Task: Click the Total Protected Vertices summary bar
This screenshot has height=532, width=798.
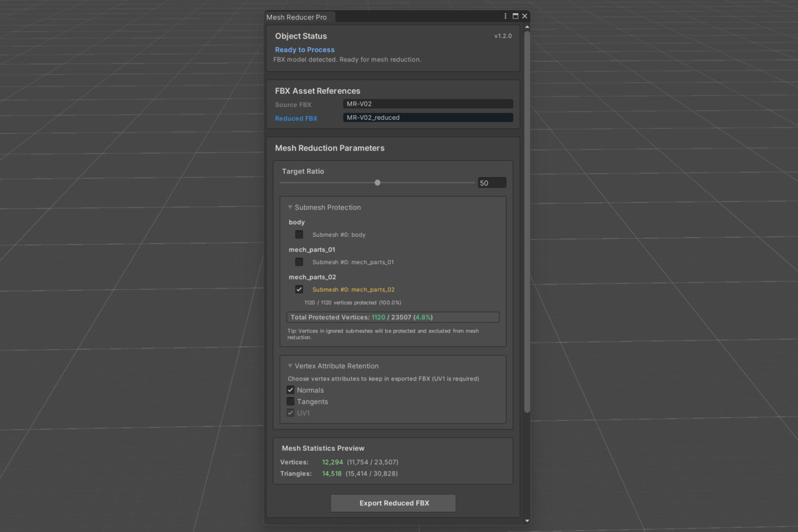Action: [393, 317]
